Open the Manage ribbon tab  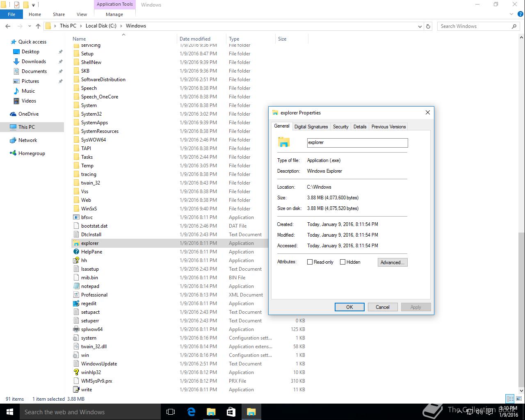(114, 14)
